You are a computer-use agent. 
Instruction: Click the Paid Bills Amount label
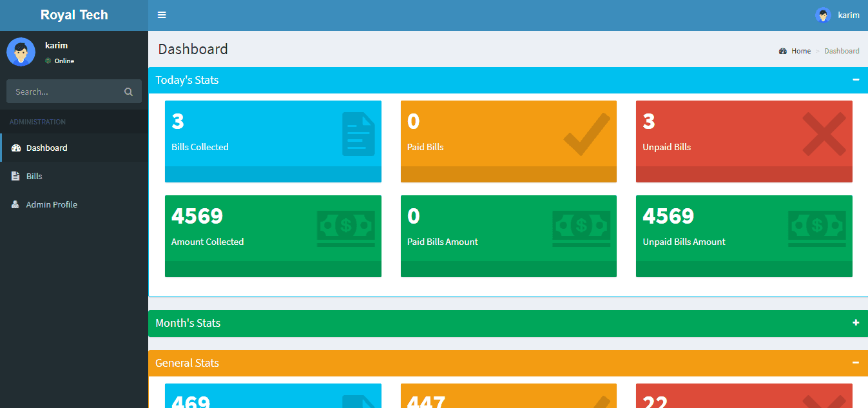tap(443, 242)
